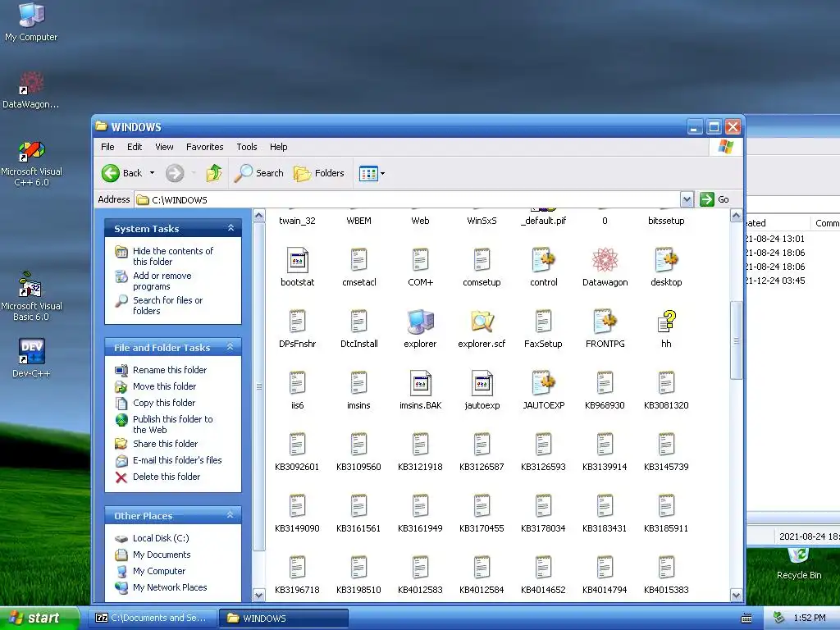Open Microsoft Visual C++ 6.0 shortcut
This screenshot has height=630, width=840.
[31, 163]
